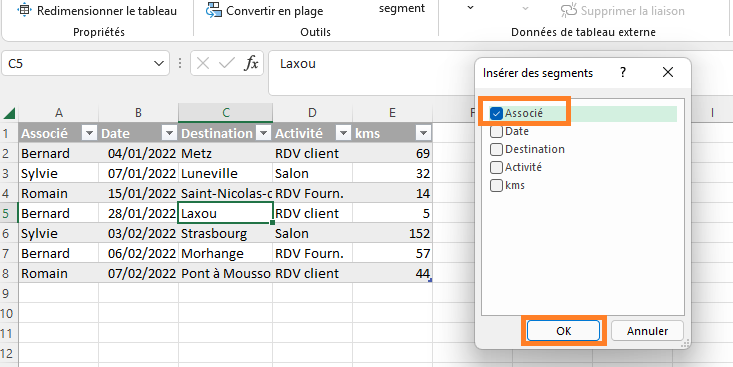Select column A header

click(58, 113)
